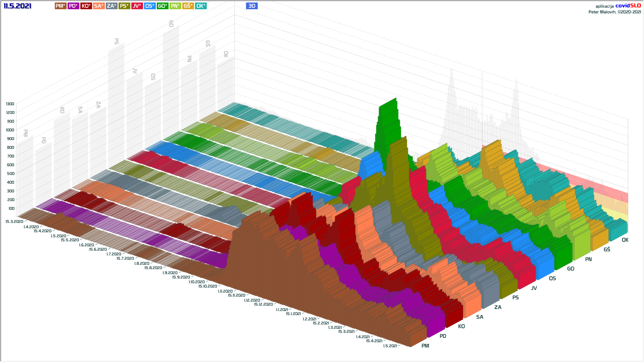Image resolution: width=644 pixels, height=362 pixels.
Task: Click the JV* crimson region button
Action: point(137,6)
